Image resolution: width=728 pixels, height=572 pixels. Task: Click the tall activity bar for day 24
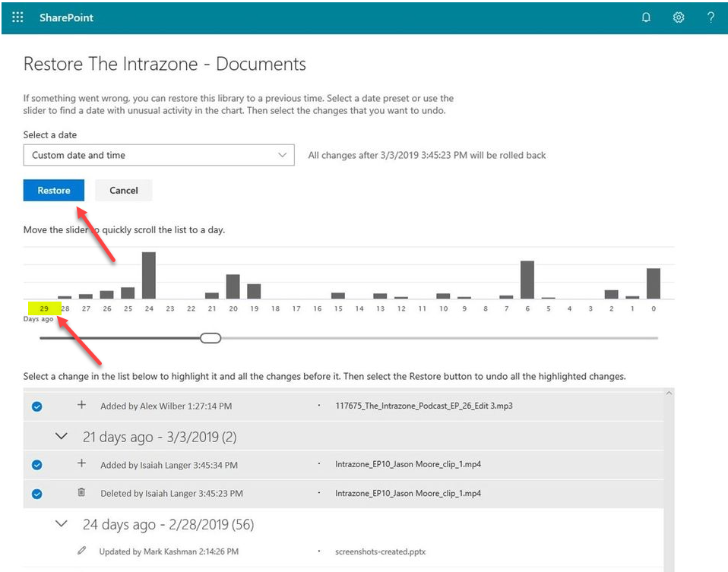149,275
